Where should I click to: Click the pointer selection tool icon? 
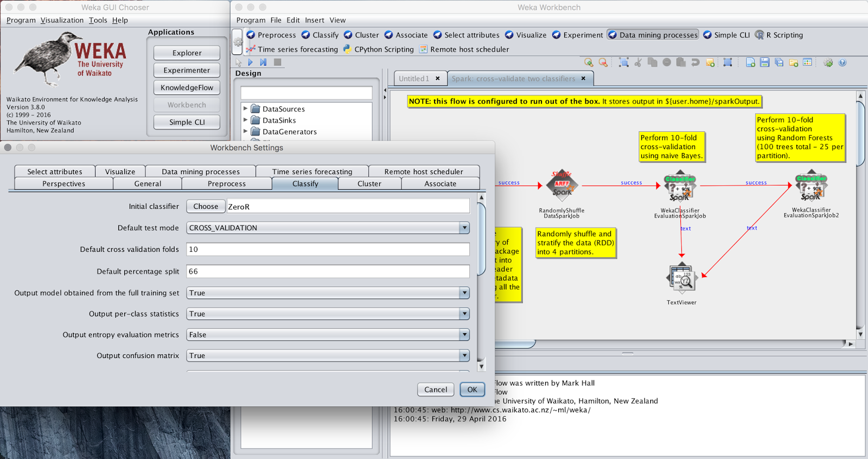tap(238, 62)
